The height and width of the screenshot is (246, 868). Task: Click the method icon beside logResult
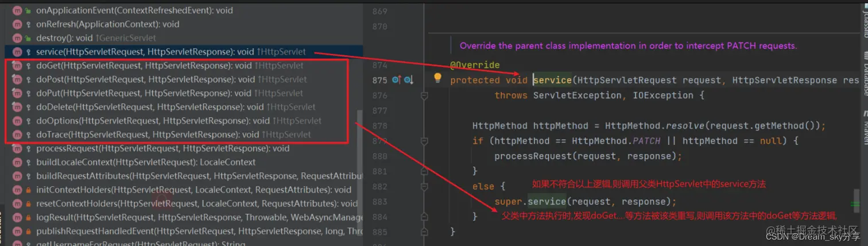click(17, 217)
